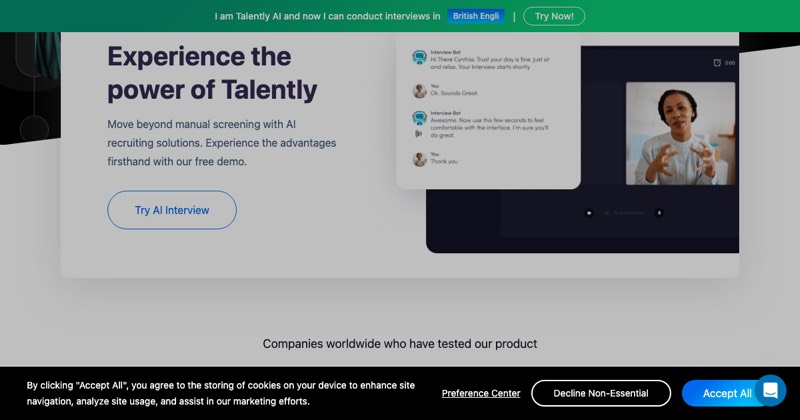Screen dimensions: 800x420
Task: Open the Try AI Interview demo
Action: (172, 210)
